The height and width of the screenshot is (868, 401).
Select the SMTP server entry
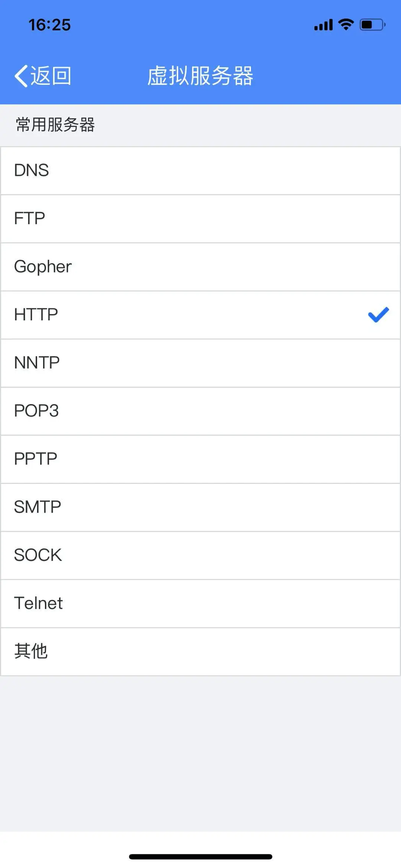pyautogui.click(x=200, y=507)
